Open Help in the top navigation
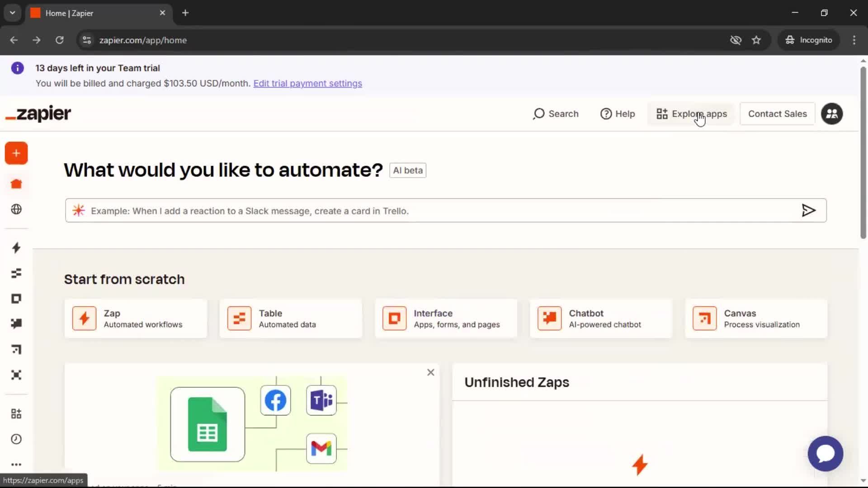The image size is (868, 488). [618, 114]
